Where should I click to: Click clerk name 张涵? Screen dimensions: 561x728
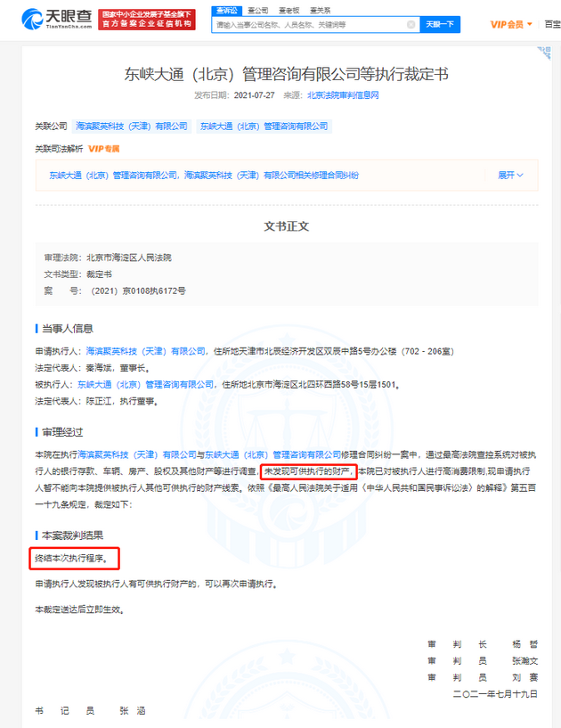click(133, 711)
